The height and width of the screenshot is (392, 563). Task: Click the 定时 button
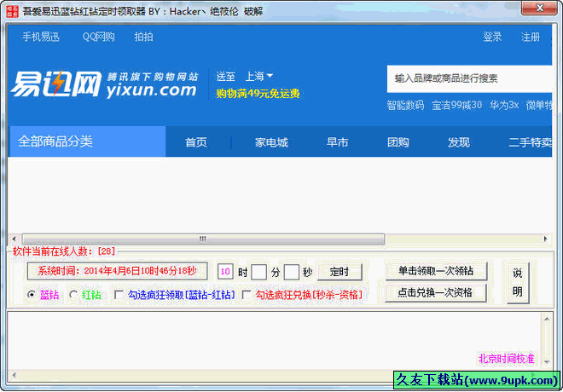[x=340, y=272]
